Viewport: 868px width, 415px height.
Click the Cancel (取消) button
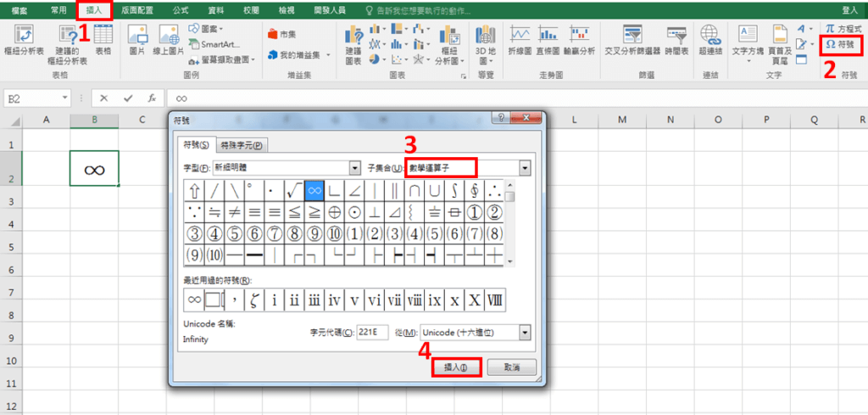[x=511, y=367]
